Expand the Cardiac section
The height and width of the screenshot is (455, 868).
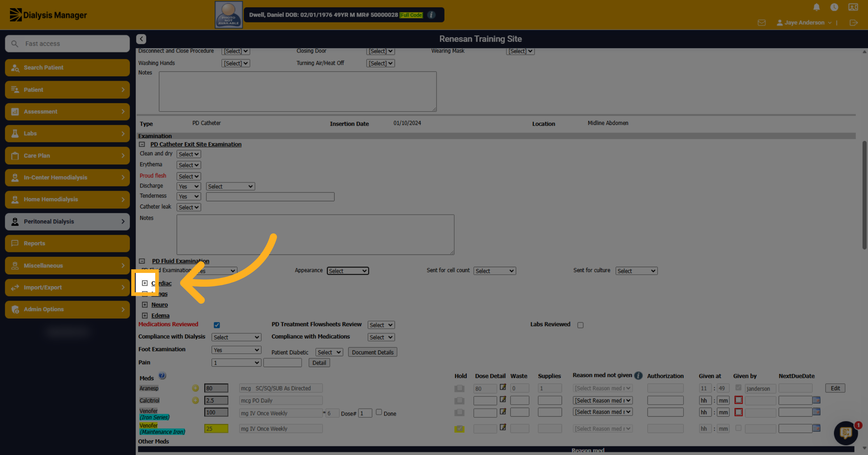145,283
